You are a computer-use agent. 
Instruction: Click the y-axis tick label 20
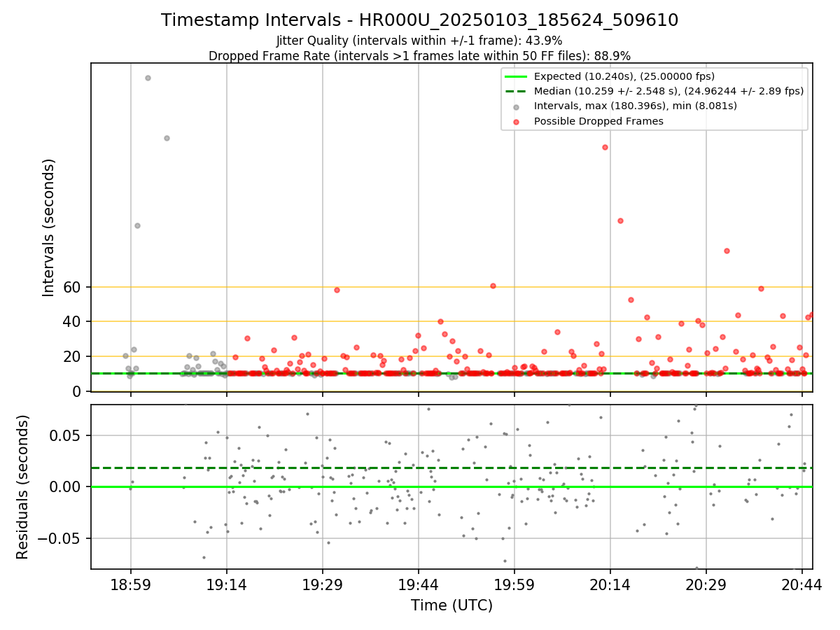[x=73, y=356]
